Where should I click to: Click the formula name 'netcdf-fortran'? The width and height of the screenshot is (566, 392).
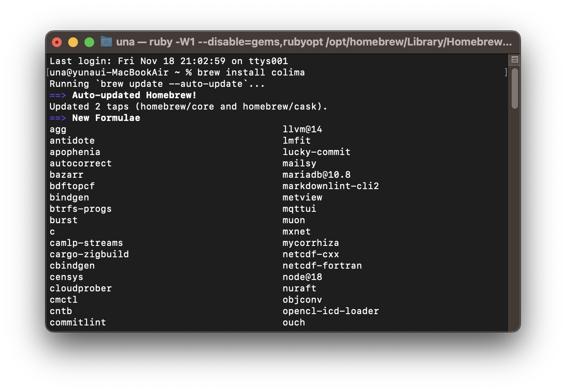coord(322,266)
